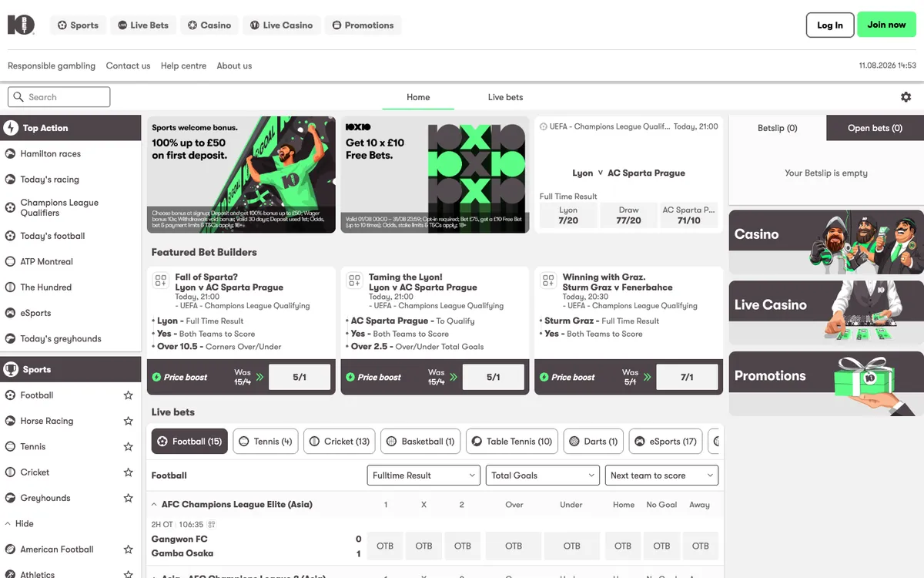Toggle the Athletics favourite star
The height and width of the screenshot is (578, 924).
(x=129, y=574)
